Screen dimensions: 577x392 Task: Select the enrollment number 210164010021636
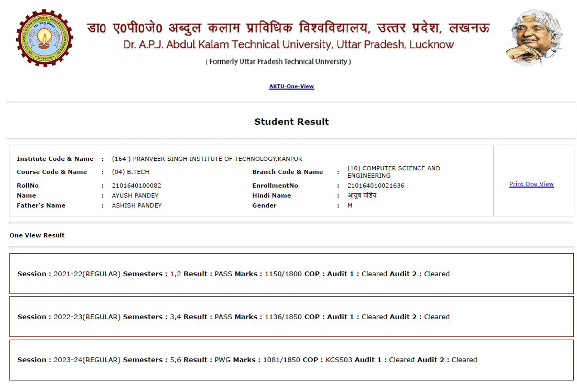pos(375,186)
